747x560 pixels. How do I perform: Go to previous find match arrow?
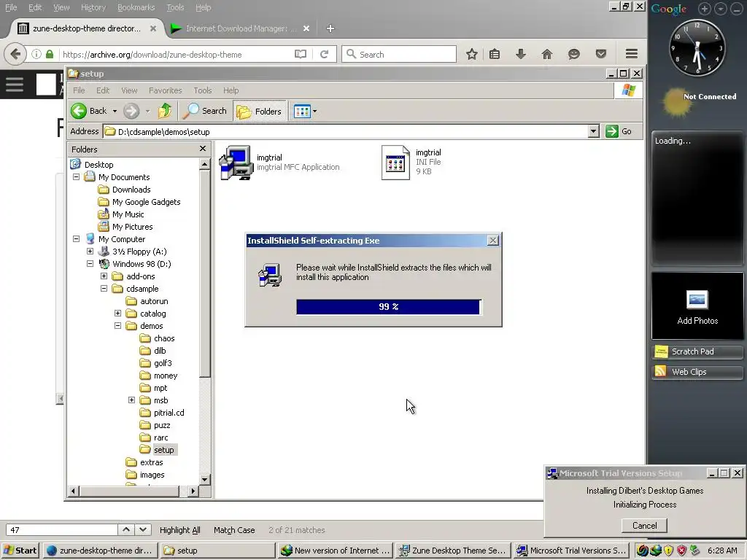125,529
